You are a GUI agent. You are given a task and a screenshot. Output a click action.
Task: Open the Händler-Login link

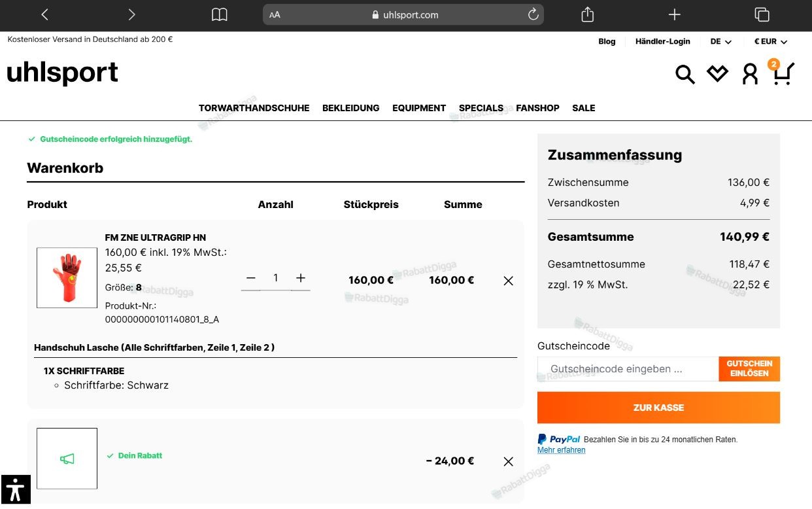pyautogui.click(x=662, y=41)
